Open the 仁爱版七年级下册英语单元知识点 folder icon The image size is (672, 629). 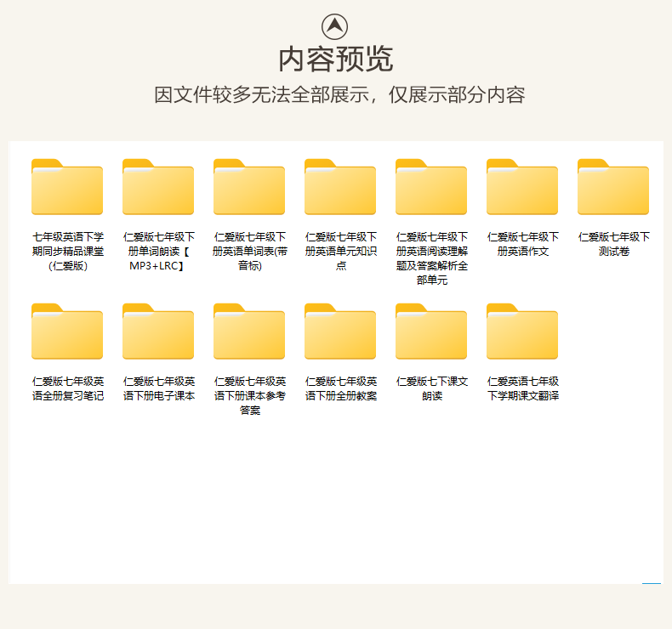click(340, 187)
